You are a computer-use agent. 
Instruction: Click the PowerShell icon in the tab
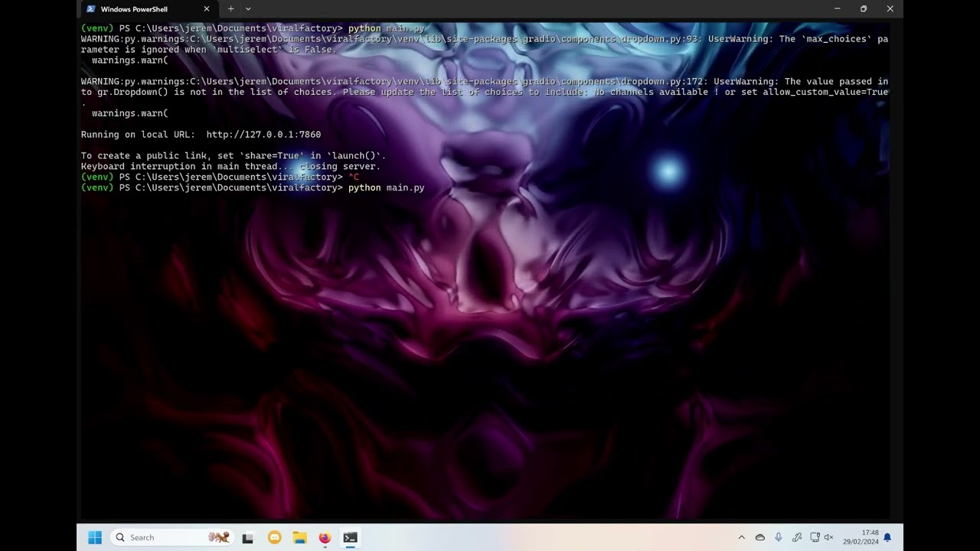pos(91,9)
